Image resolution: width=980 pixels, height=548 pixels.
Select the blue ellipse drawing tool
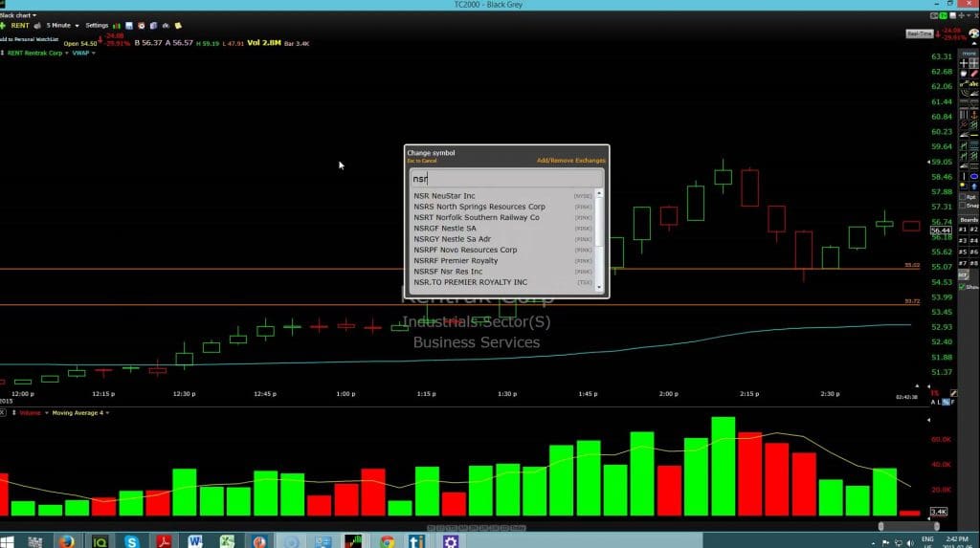point(974,176)
